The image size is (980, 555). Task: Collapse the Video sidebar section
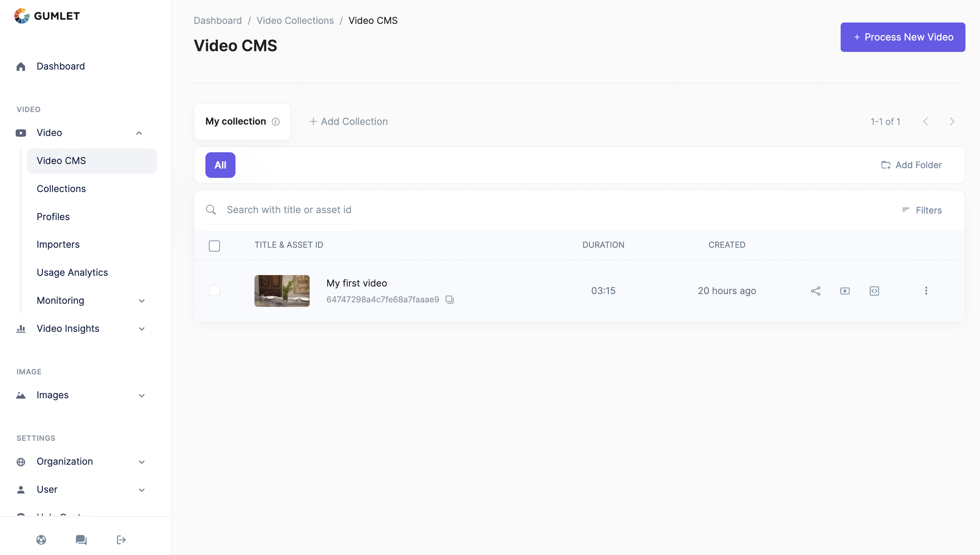(x=139, y=133)
